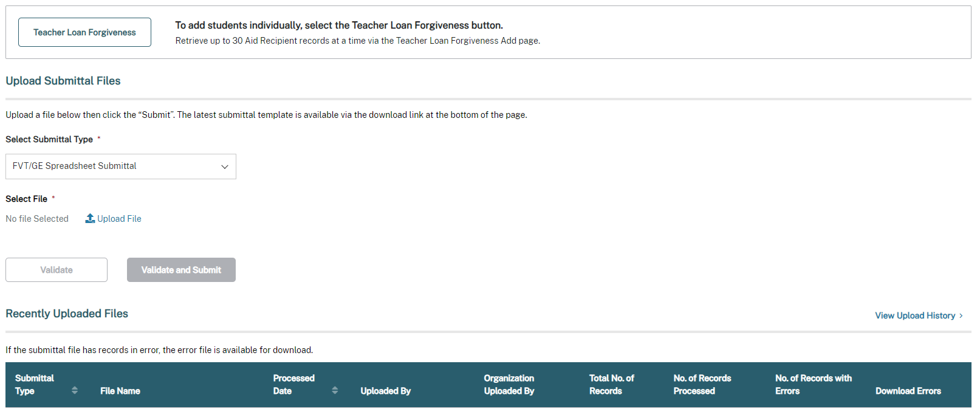Viewport: 980px width, 409px height.
Task: Open the View Upload History link
Action: (914, 315)
